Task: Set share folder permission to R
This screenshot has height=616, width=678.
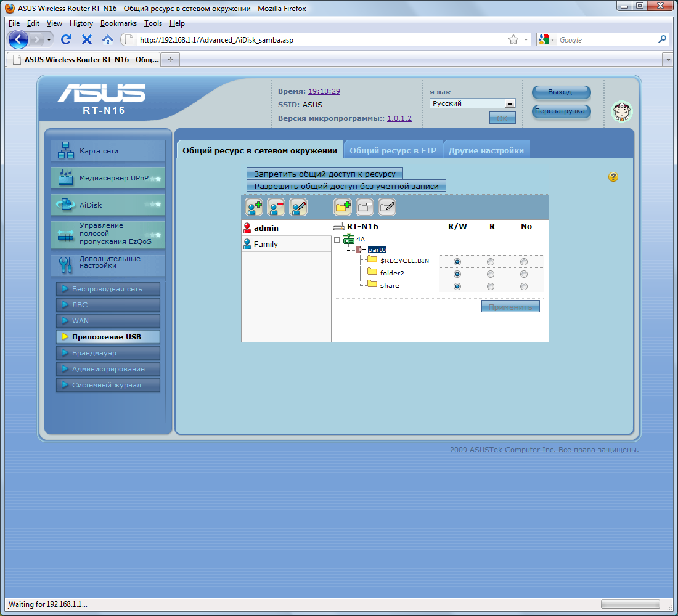Action: point(491,286)
